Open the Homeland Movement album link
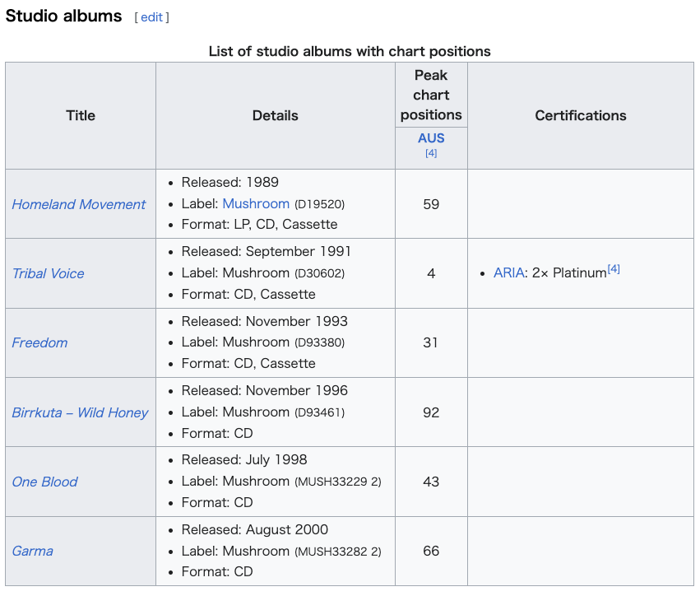Image resolution: width=700 pixels, height=596 pixels. [79, 204]
